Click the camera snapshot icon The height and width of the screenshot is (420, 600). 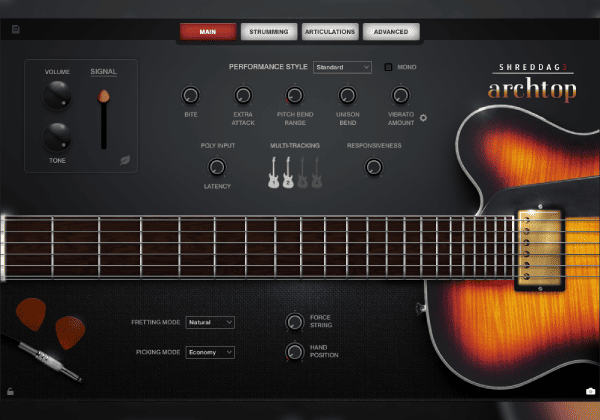click(590, 391)
